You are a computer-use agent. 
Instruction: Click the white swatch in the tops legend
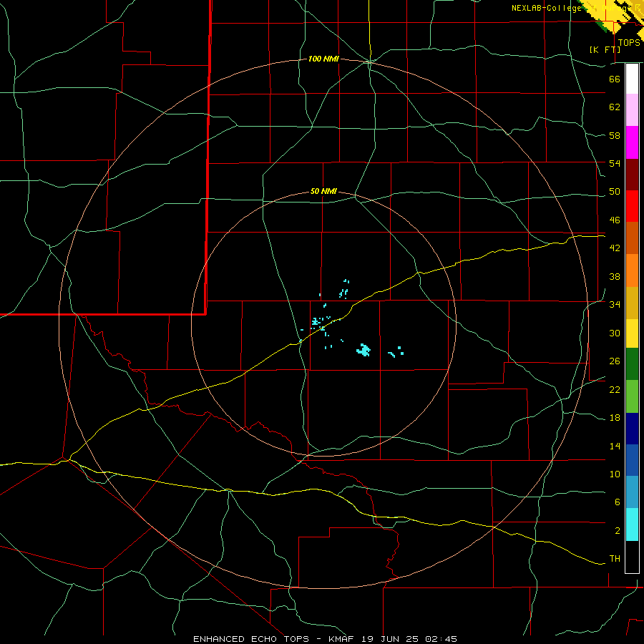pos(632,79)
